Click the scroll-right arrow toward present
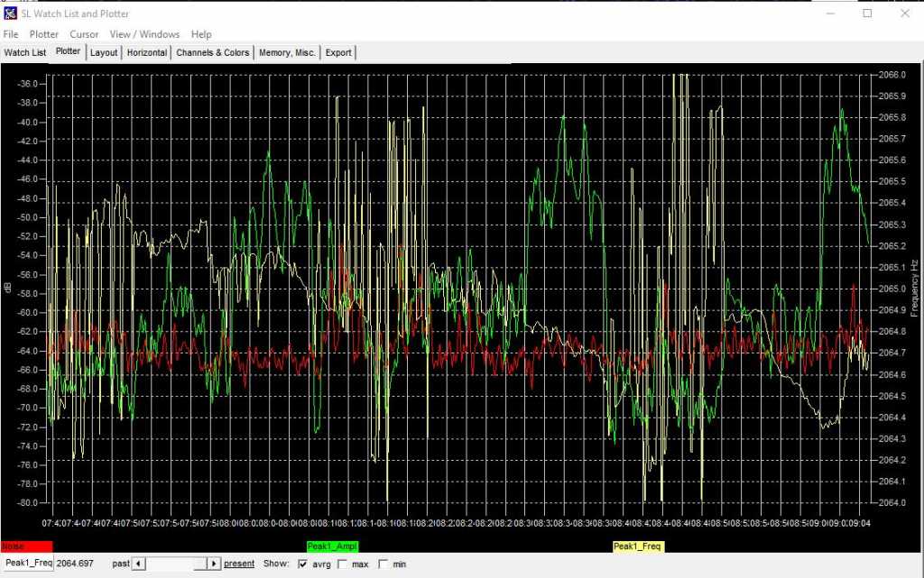The width and height of the screenshot is (924, 578). [214, 564]
